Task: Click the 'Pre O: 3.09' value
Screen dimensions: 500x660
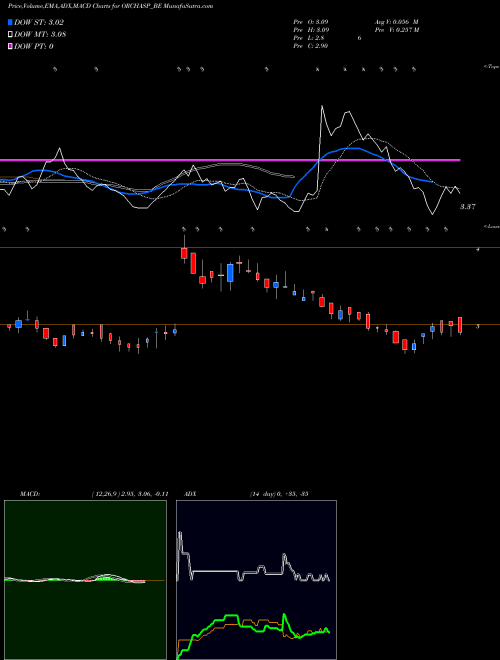Action: 311,21
